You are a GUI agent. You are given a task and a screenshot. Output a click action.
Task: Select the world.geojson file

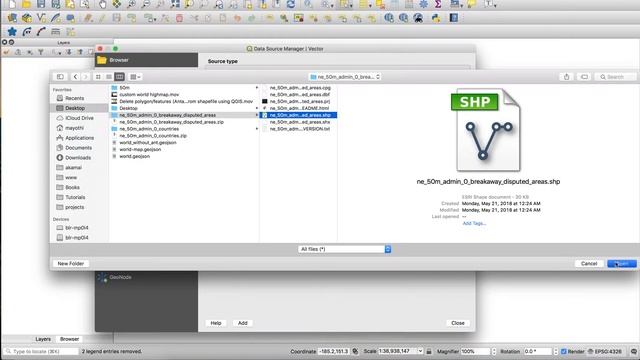134,156
